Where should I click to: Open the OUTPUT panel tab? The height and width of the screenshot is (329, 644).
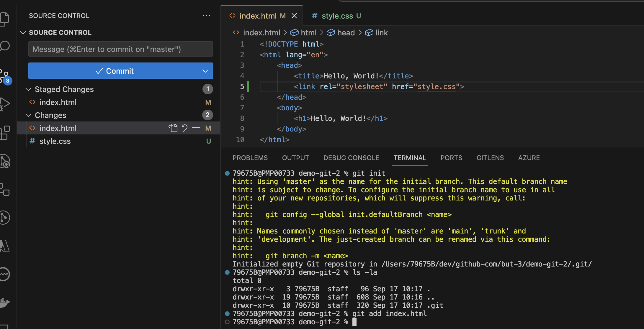coord(295,158)
